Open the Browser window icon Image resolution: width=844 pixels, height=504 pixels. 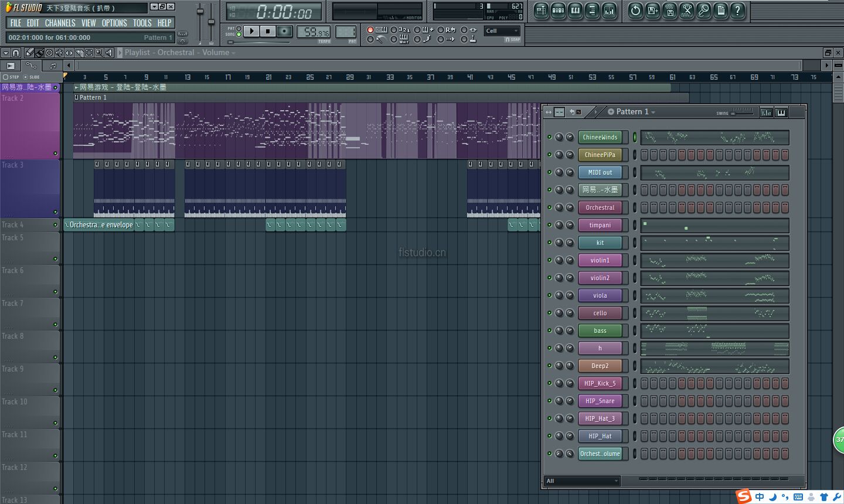[x=592, y=10]
